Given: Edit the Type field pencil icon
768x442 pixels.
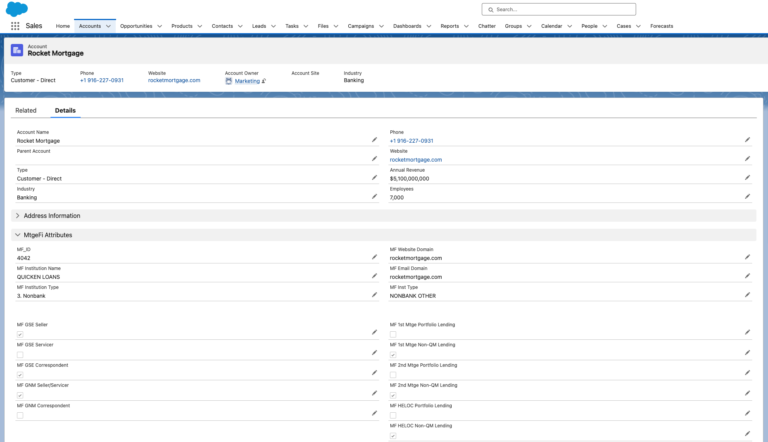Looking at the screenshot, I should 374,177.
